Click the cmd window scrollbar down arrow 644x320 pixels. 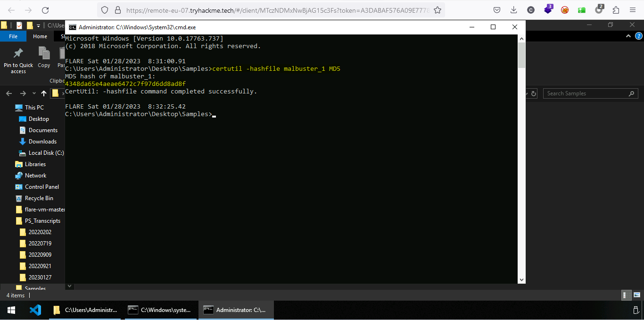pos(521,279)
